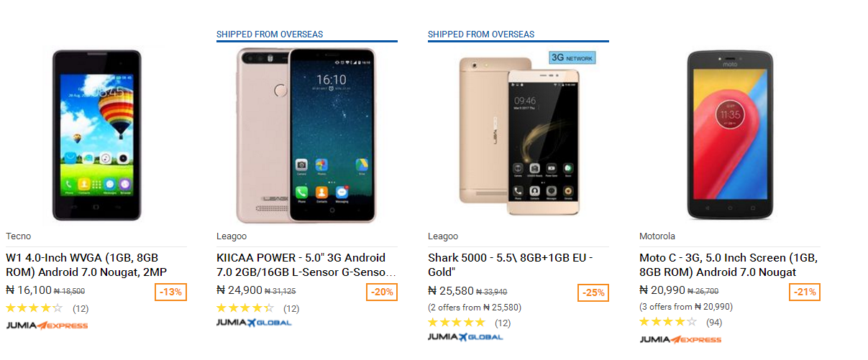The width and height of the screenshot is (868, 360).
Task: Click the five-star rating of Shark 5000
Action: coord(457,322)
